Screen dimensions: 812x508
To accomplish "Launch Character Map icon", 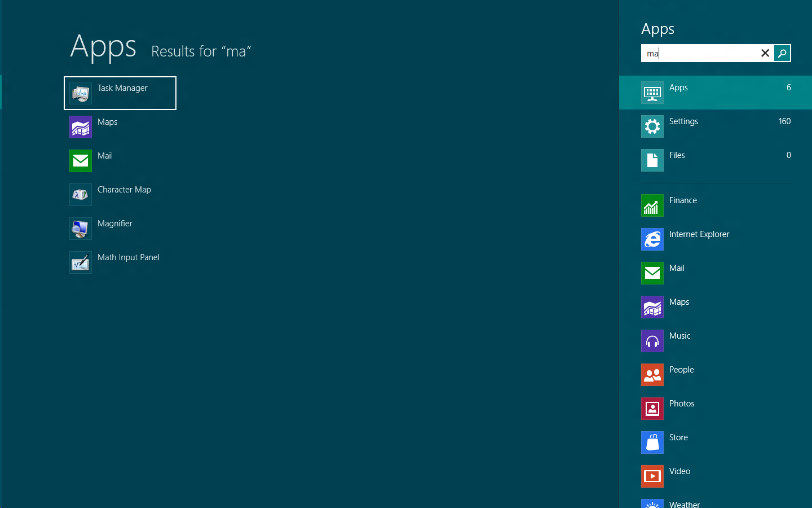I will point(81,195).
